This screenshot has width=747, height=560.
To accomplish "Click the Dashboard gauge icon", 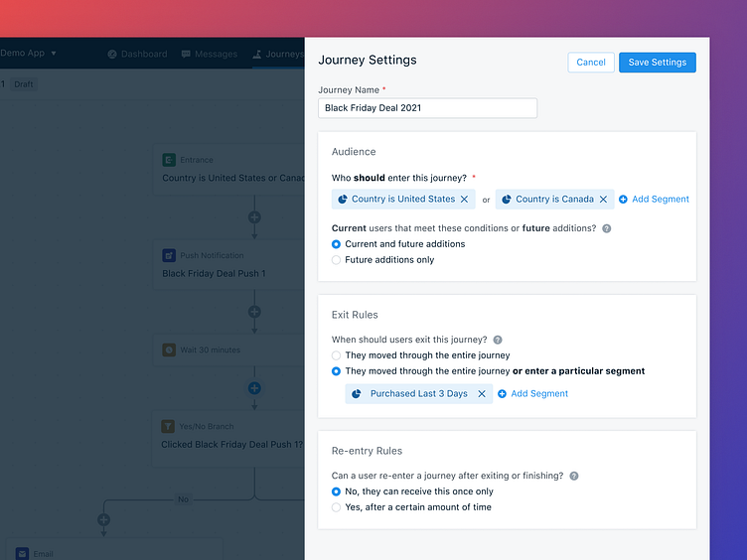I will (112, 55).
